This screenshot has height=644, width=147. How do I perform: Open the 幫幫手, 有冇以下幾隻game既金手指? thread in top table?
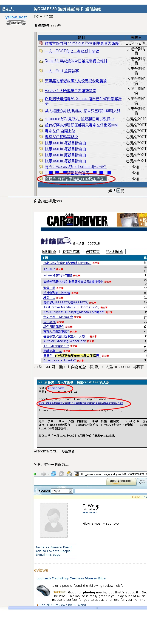75,179
